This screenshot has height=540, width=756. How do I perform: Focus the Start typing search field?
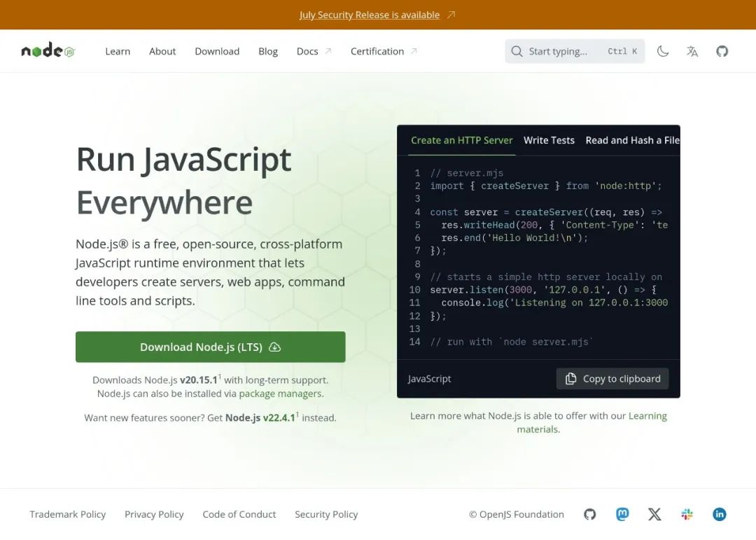coord(575,51)
